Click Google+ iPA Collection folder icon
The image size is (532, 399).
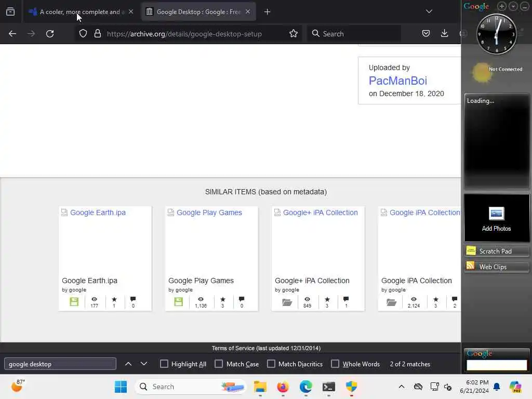click(287, 302)
